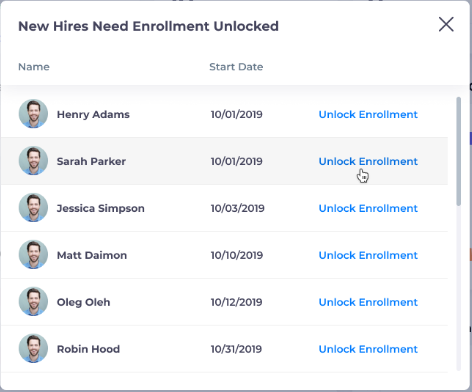Unlock enrollment for Jessica Simpson
The image size is (472, 392).
368,208
